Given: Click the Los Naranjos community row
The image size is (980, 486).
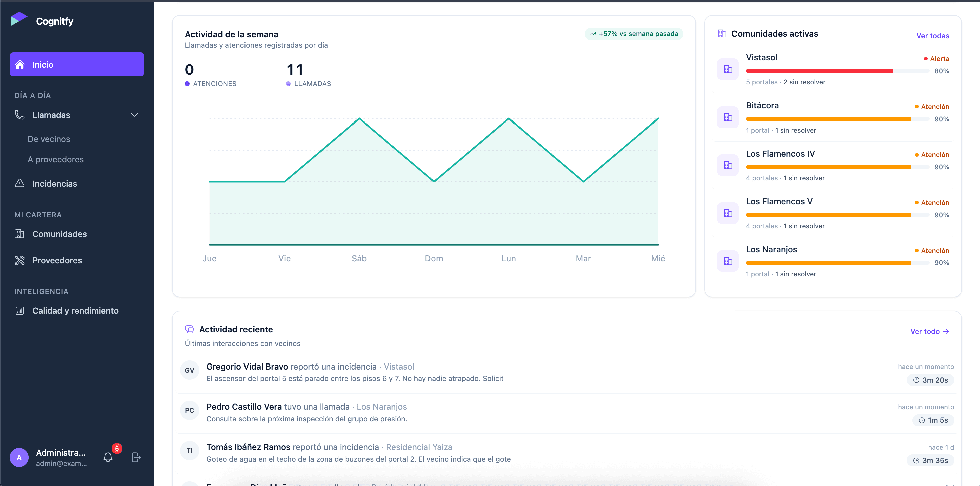Looking at the screenshot, I should click(833, 261).
